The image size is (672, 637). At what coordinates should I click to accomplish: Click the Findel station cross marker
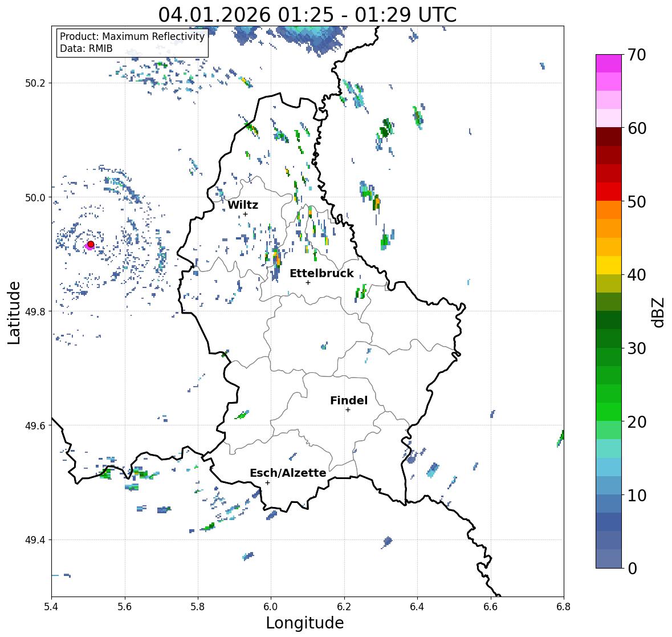tap(348, 410)
